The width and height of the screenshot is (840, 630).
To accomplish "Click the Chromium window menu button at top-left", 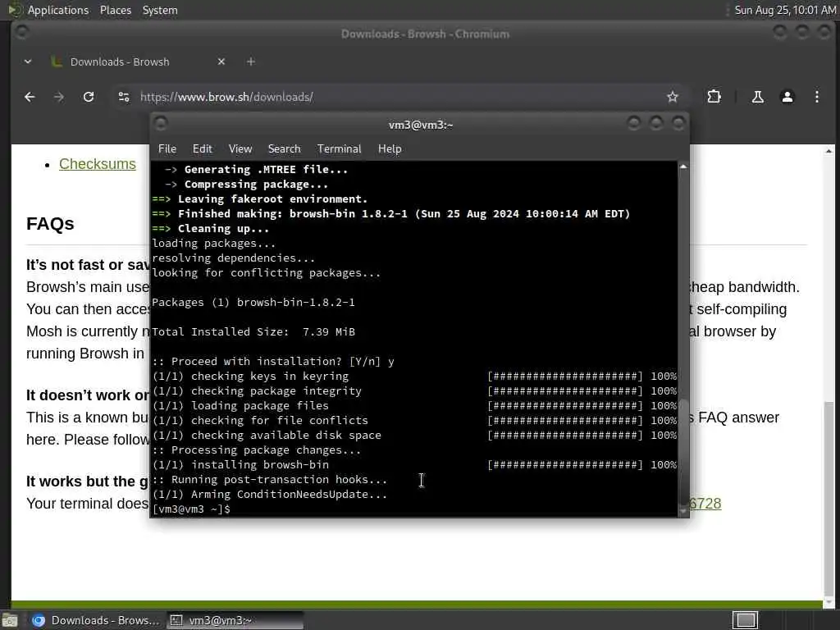I will [x=21, y=32].
